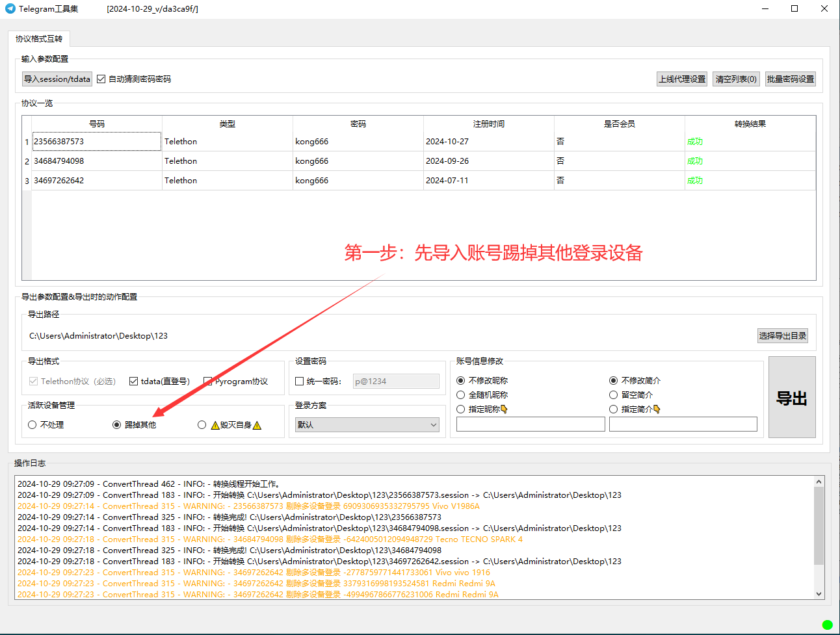Click the log scrollbar up arrow
This screenshot has height=635, width=840.
pyautogui.click(x=819, y=482)
